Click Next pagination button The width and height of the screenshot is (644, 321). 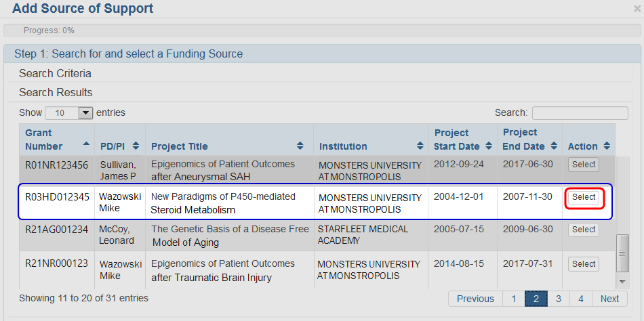click(x=609, y=299)
